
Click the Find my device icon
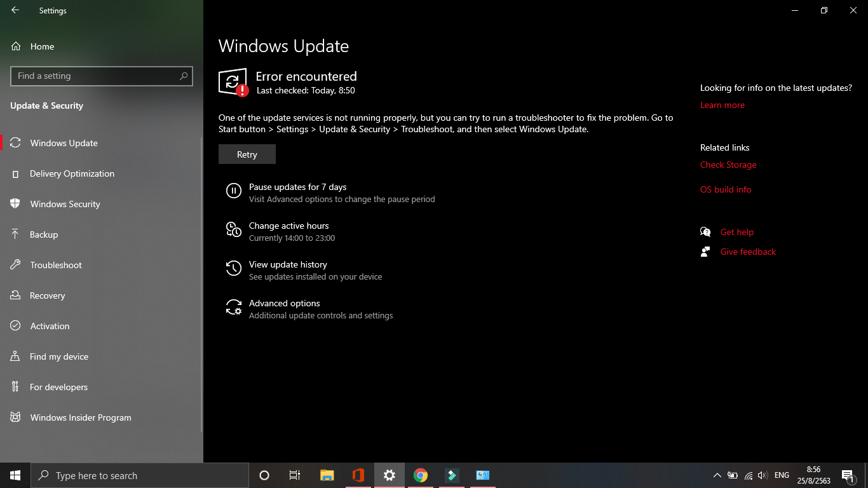pyautogui.click(x=16, y=356)
